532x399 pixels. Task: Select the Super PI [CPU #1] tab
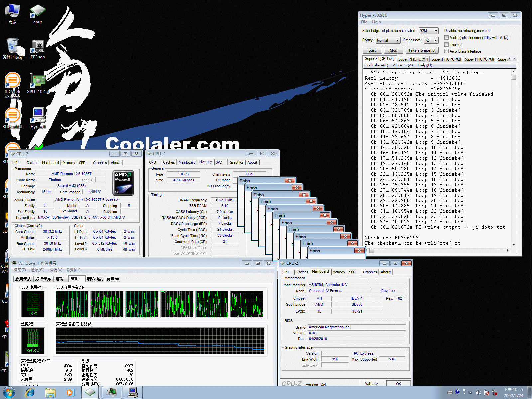click(413, 59)
